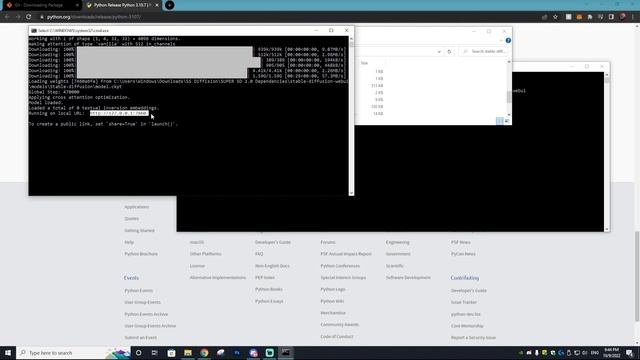Open the Windows Start menu
640x360 pixels.
pyautogui.click(x=8, y=353)
